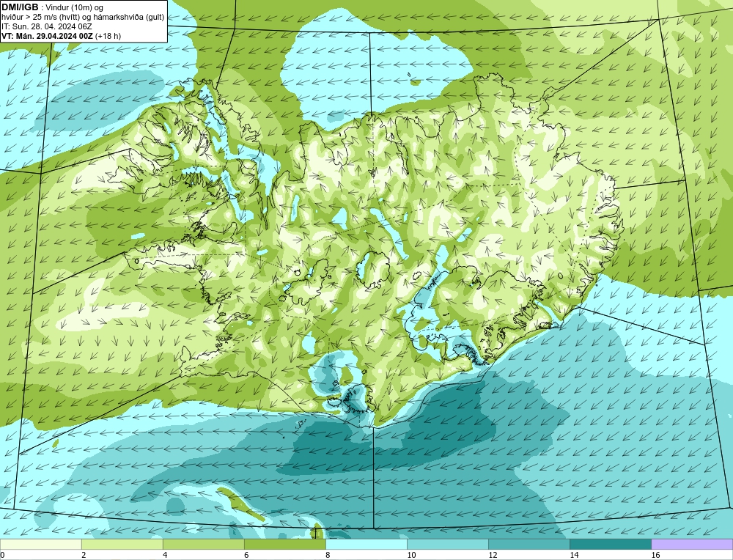Click the legend scale label '4'

[x=165, y=555]
